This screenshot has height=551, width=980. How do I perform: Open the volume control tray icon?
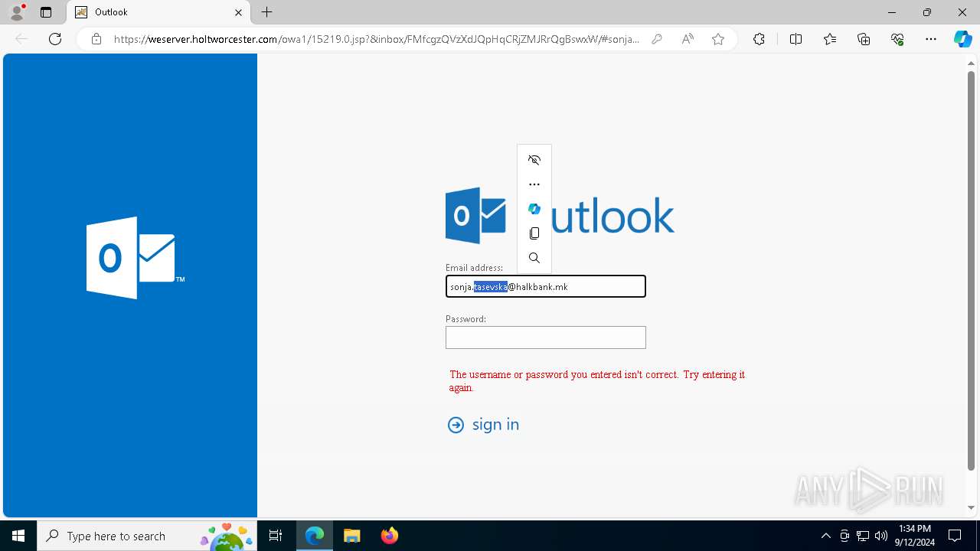881,536
